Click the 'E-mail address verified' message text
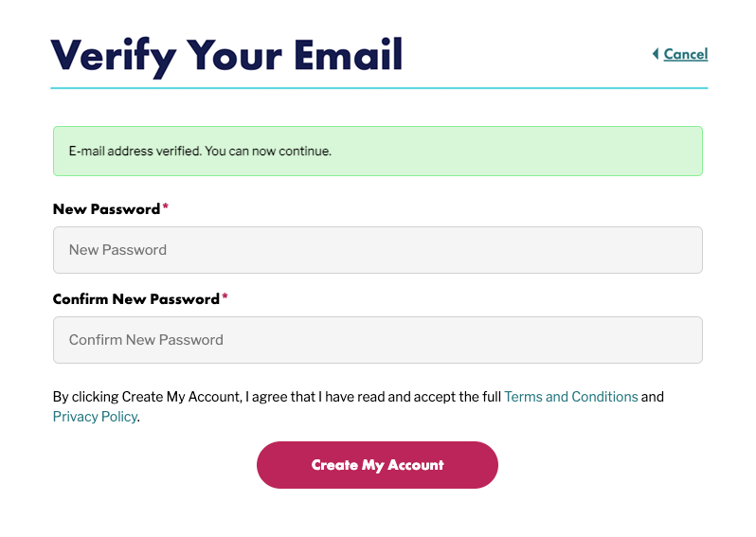756x537 pixels. click(x=135, y=152)
